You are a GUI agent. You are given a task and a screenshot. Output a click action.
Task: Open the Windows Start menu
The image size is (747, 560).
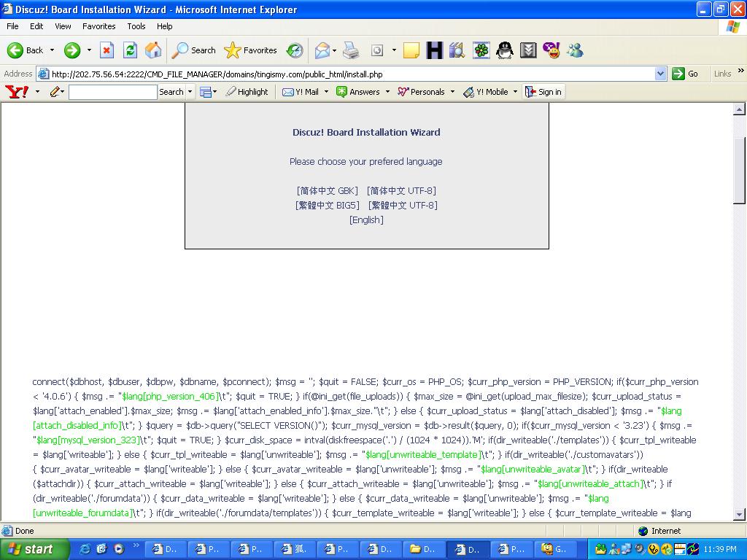point(34,549)
